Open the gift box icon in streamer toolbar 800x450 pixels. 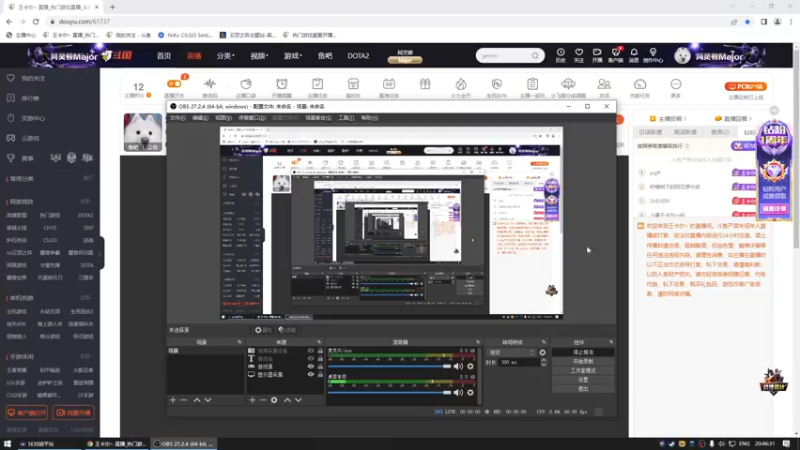pyautogui.click(x=425, y=85)
